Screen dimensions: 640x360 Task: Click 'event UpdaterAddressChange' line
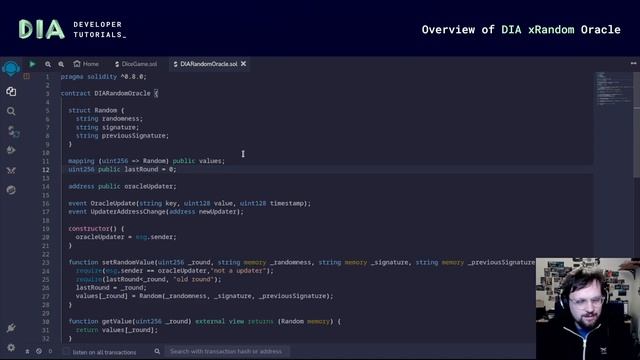pyautogui.click(x=156, y=211)
